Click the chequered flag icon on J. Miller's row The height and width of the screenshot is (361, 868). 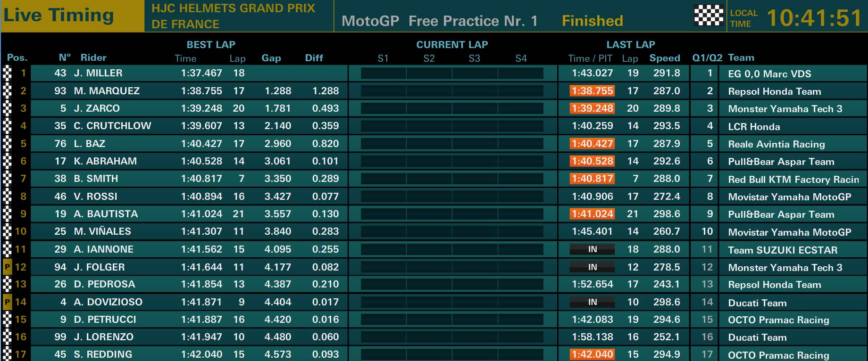coord(7,74)
